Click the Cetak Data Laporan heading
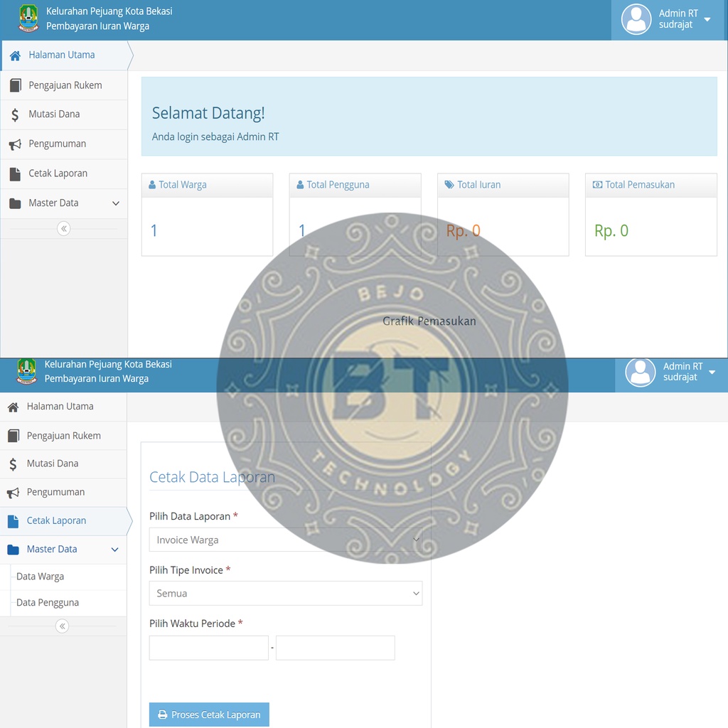 coord(212,477)
